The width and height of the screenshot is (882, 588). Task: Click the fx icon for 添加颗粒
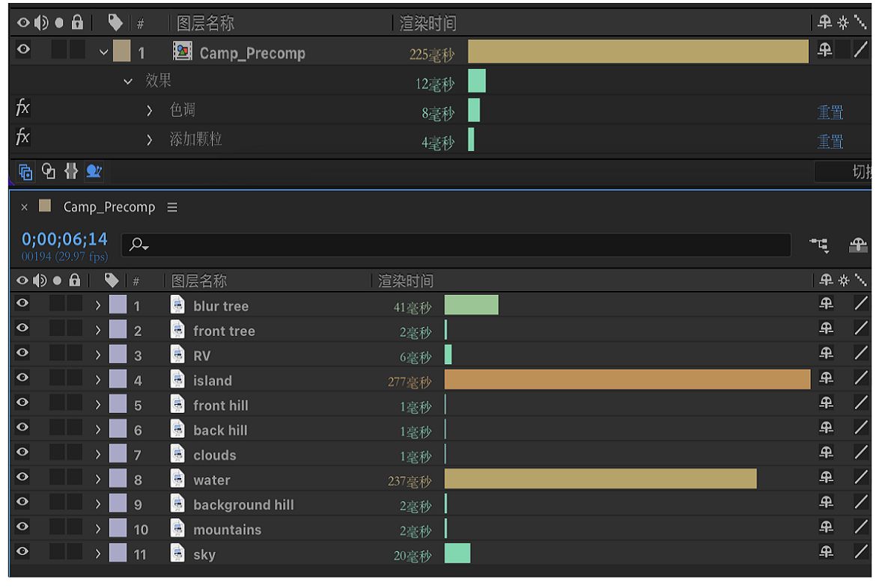click(22, 138)
